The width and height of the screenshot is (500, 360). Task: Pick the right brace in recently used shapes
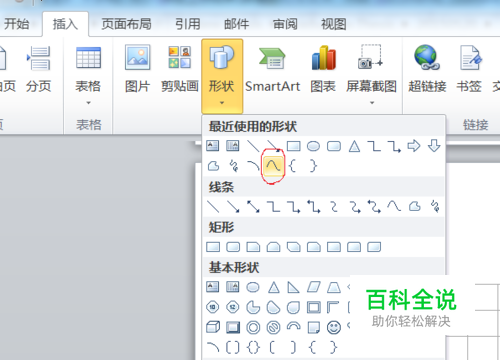click(x=313, y=166)
